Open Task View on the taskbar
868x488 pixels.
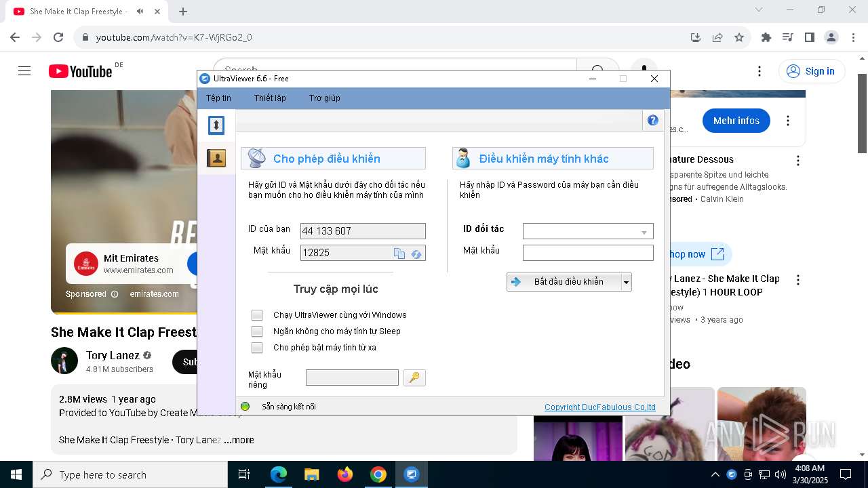pyautogui.click(x=244, y=474)
